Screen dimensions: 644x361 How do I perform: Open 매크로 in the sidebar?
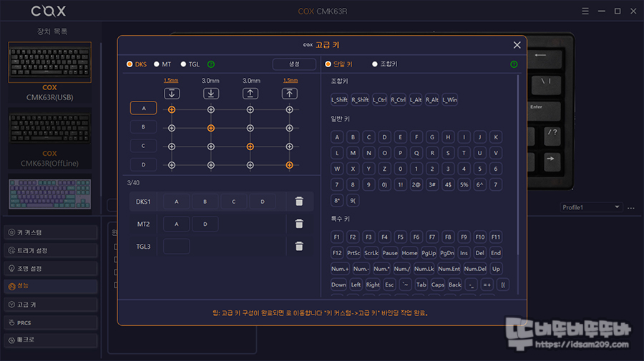[x=51, y=340]
